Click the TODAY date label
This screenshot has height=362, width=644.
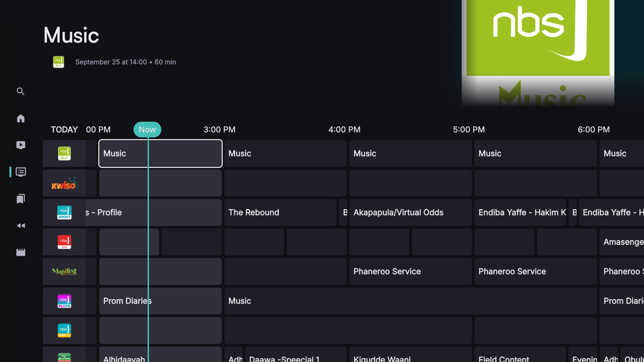pos(64,129)
